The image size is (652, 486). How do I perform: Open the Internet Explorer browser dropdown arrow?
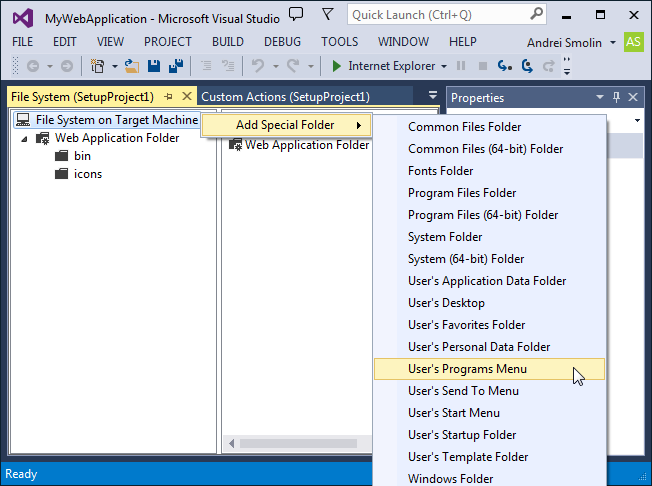tap(444, 67)
